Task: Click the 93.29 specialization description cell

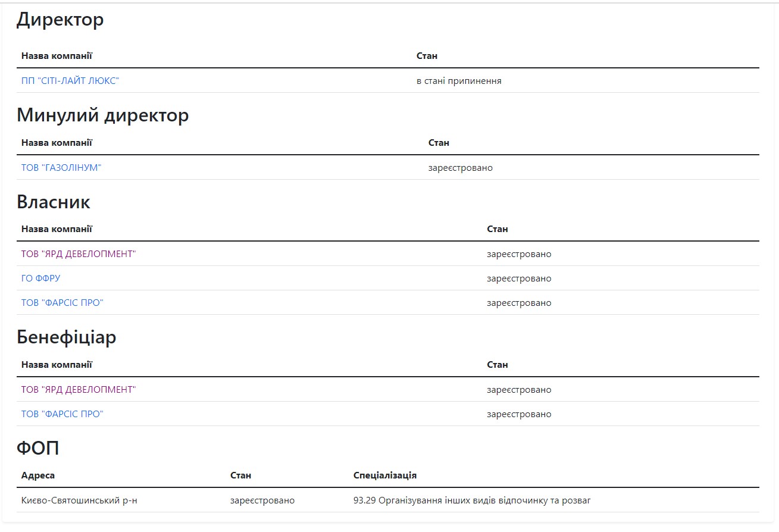Action: [472, 500]
